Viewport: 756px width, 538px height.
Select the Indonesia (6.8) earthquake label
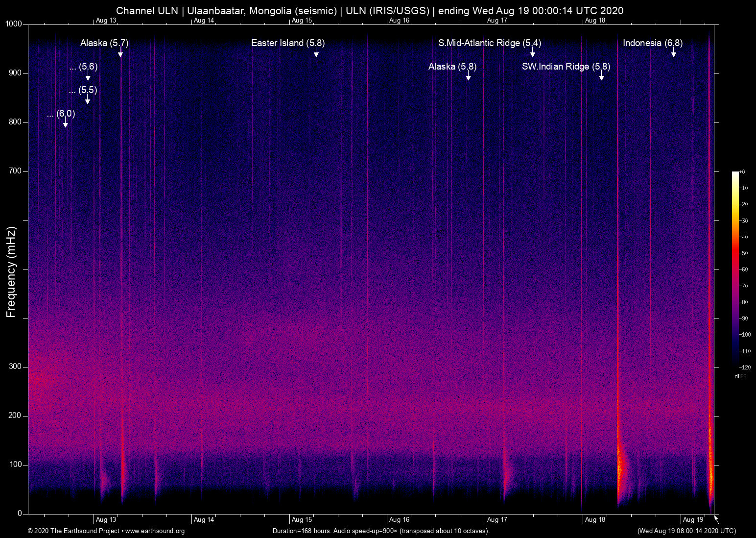tap(652, 43)
